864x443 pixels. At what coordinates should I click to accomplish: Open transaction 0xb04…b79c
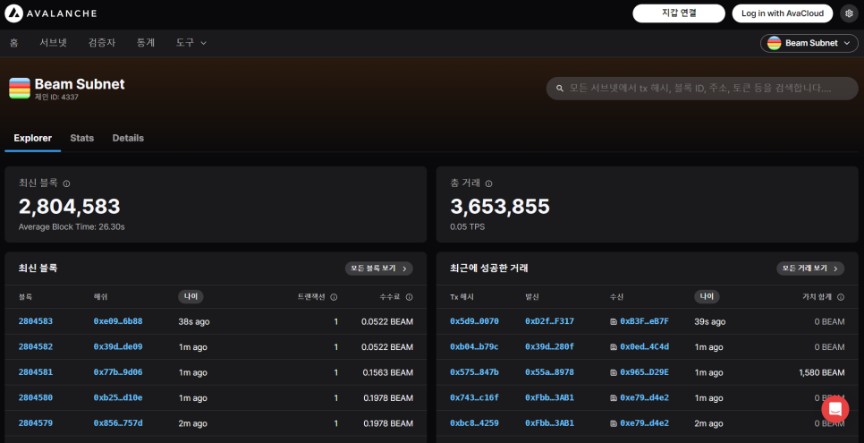(474, 347)
